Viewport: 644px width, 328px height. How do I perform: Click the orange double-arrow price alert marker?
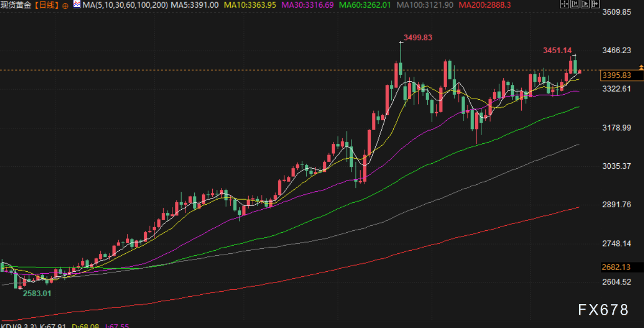tap(641, 68)
